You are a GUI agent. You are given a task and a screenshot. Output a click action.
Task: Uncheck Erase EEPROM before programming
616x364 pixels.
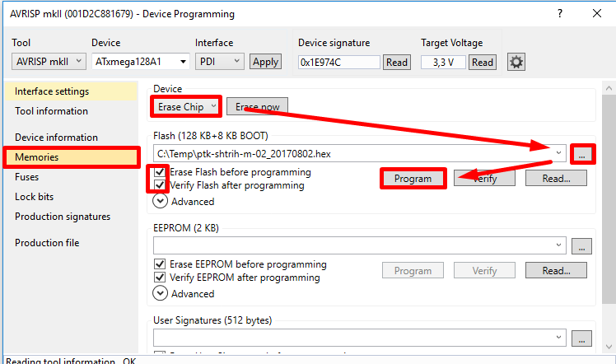[x=161, y=264]
